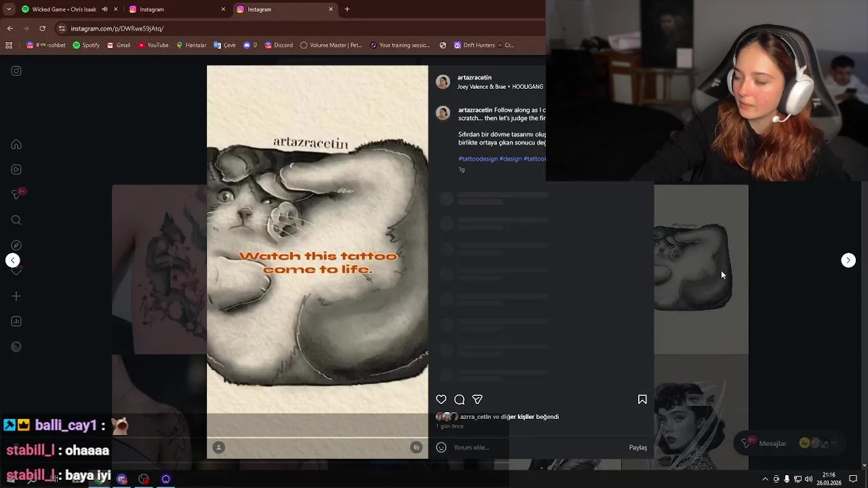The width and height of the screenshot is (868, 488).
Task: Open the Joey Valence & Brae audio link
Action: 500,87
